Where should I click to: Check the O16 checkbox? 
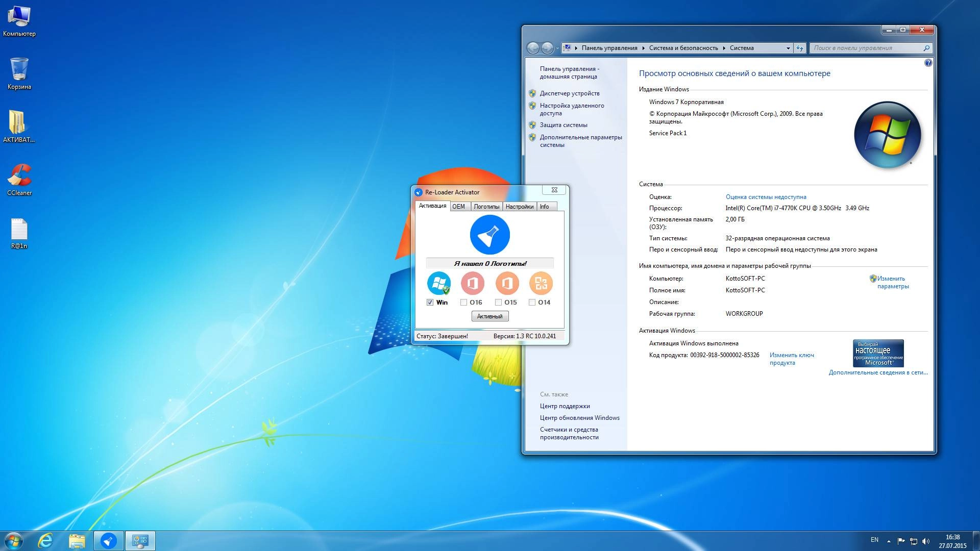[463, 303]
